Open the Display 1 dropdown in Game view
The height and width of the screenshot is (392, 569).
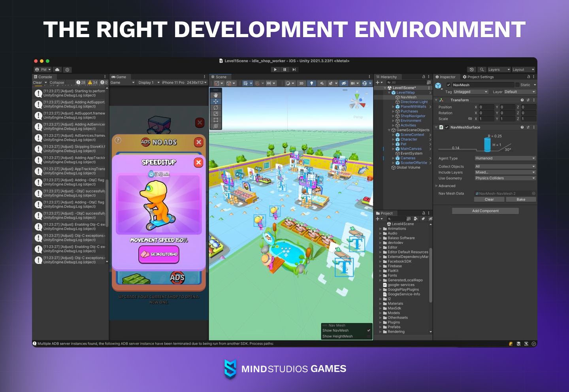click(x=149, y=83)
